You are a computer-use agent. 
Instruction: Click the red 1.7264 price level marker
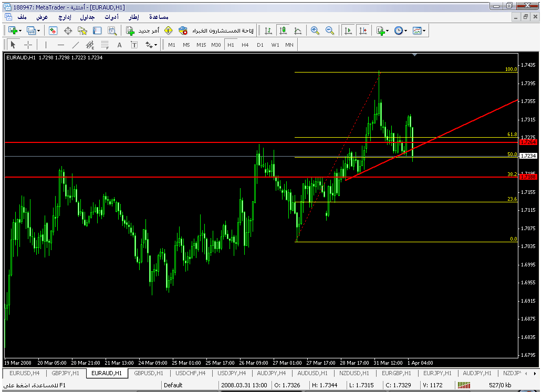click(x=527, y=142)
